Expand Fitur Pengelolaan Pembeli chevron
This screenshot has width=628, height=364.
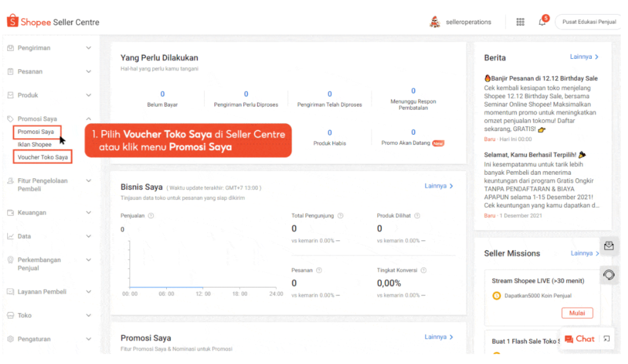click(88, 181)
